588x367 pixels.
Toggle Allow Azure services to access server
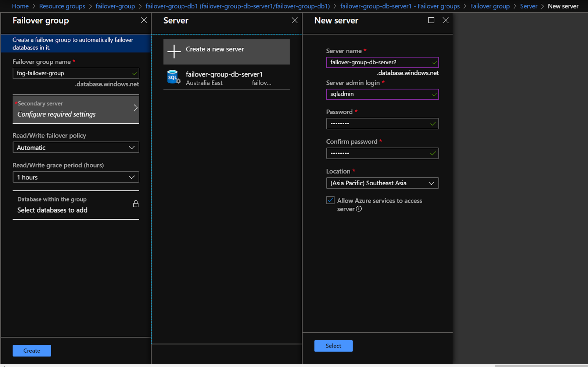[x=330, y=200]
